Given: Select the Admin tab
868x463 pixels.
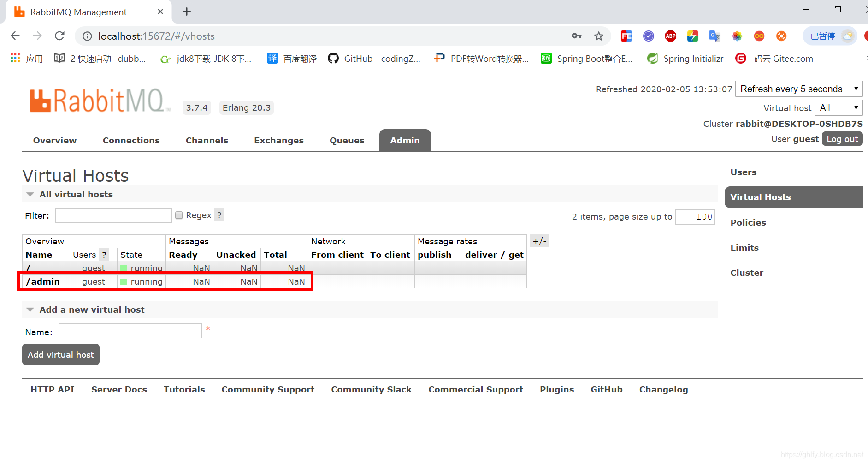Looking at the screenshot, I should 405,140.
